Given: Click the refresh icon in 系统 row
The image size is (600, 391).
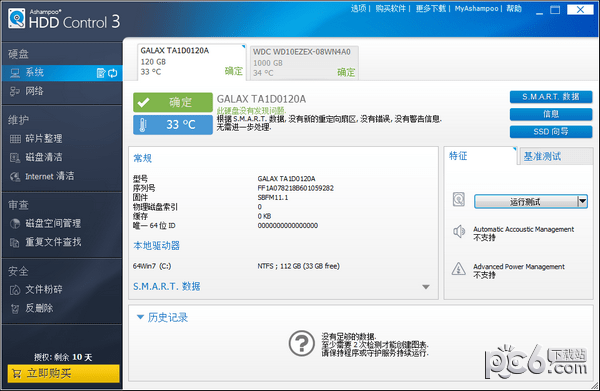Looking at the screenshot, I should click(112, 73).
